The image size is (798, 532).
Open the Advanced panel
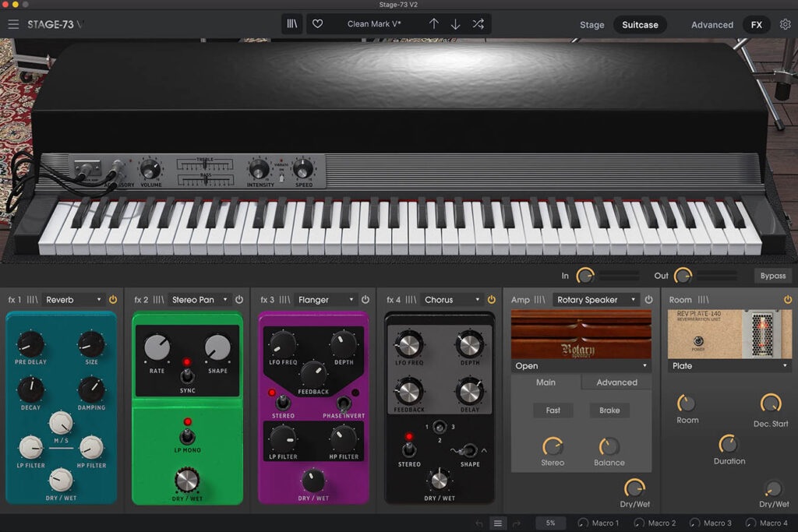(x=712, y=24)
